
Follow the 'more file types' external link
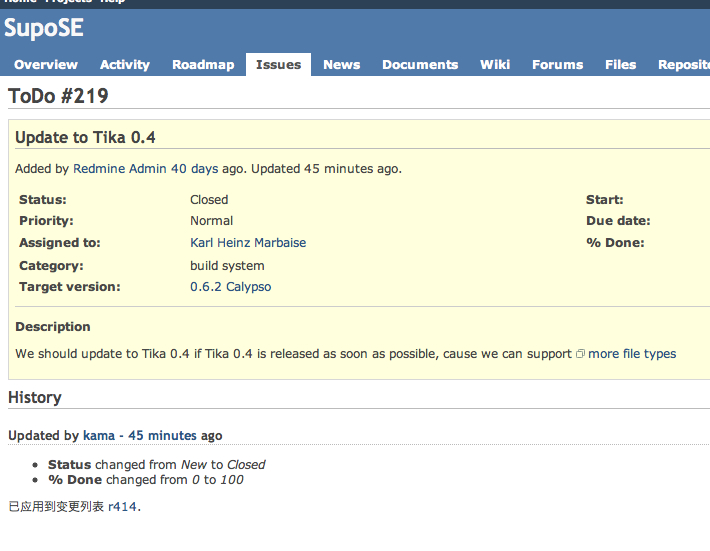click(x=632, y=354)
